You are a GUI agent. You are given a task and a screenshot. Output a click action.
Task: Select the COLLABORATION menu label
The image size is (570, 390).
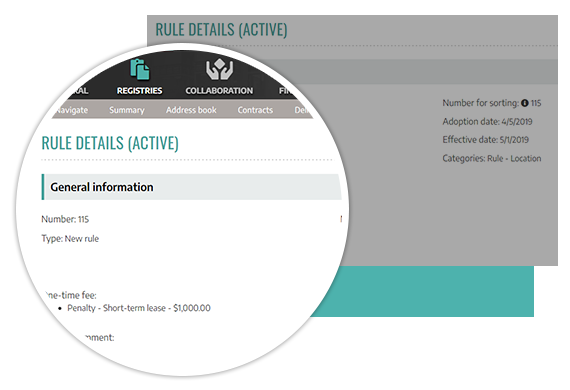(219, 91)
